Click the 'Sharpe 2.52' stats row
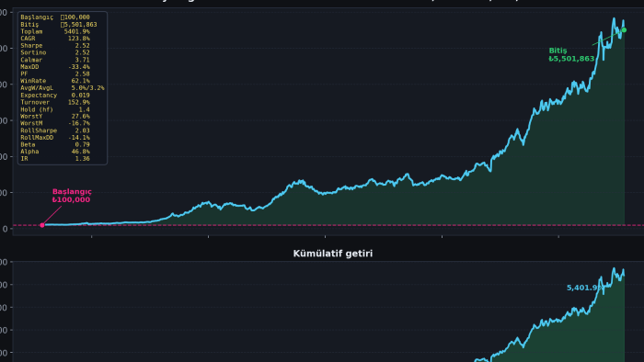The height and width of the screenshot is (362, 644). (55, 46)
